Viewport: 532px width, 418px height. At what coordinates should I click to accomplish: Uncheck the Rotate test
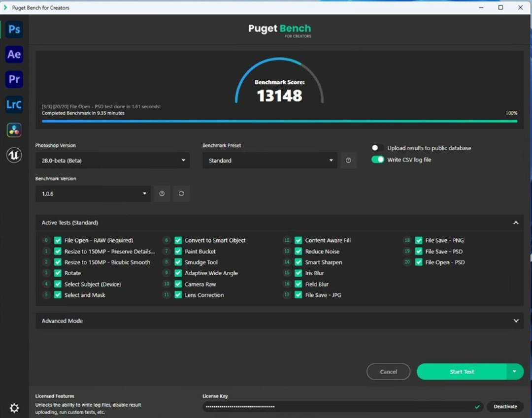[58, 273]
